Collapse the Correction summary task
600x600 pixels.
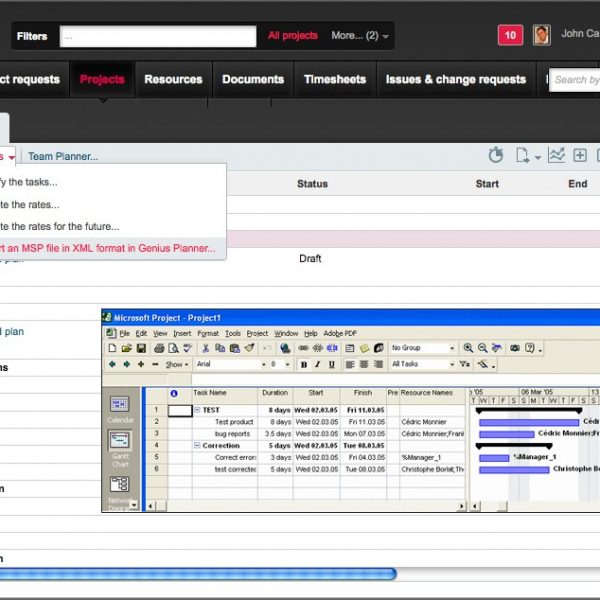pyautogui.click(x=197, y=445)
